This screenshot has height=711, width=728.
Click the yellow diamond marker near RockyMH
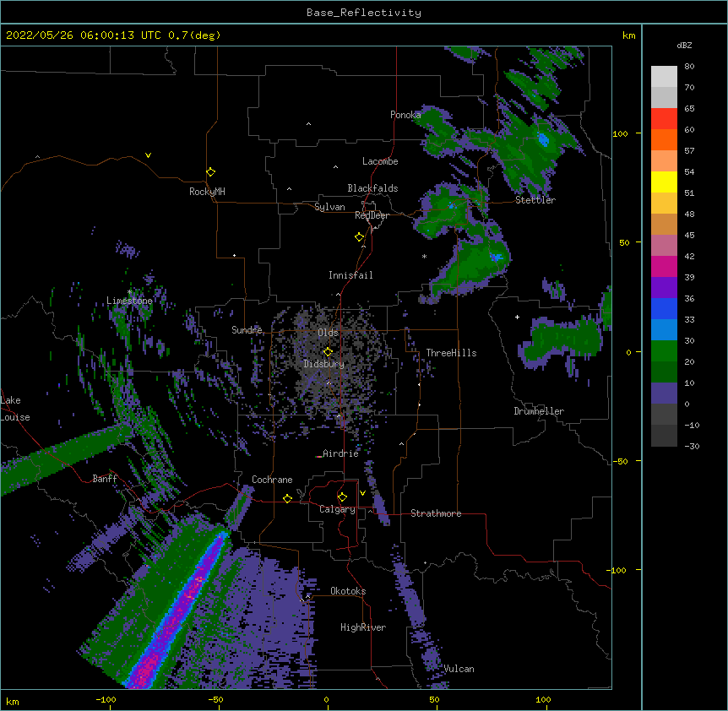coord(211,172)
